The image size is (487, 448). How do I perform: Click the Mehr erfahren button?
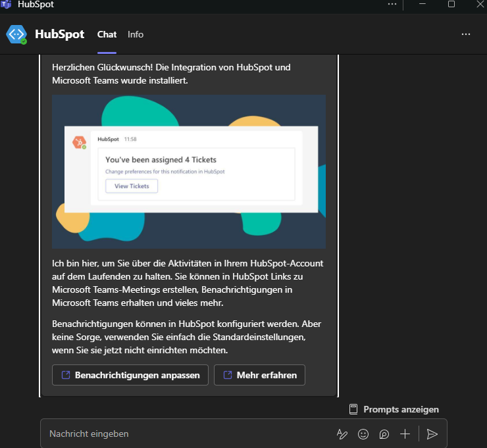(x=259, y=375)
